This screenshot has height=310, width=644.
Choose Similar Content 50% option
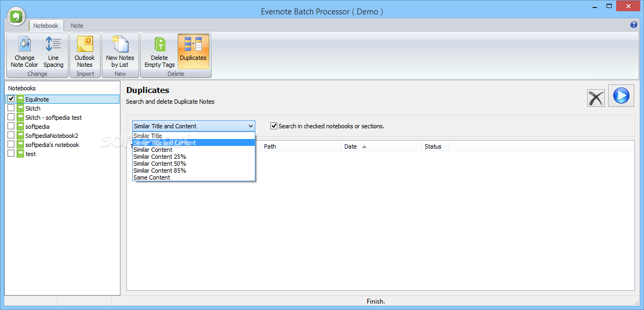click(194, 164)
